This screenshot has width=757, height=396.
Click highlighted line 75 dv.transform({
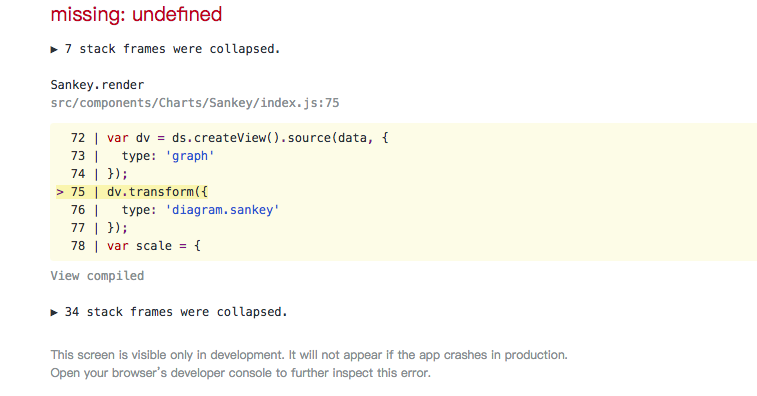(x=132, y=192)
